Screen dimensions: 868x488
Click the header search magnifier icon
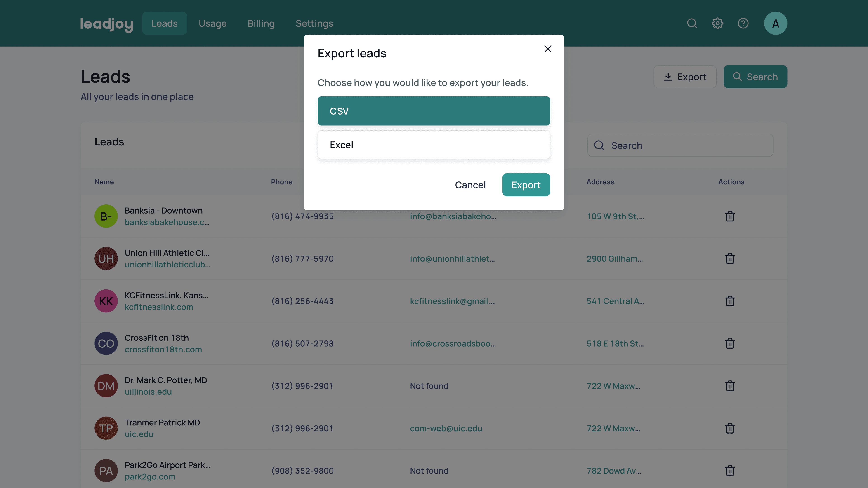pos(692,23)
